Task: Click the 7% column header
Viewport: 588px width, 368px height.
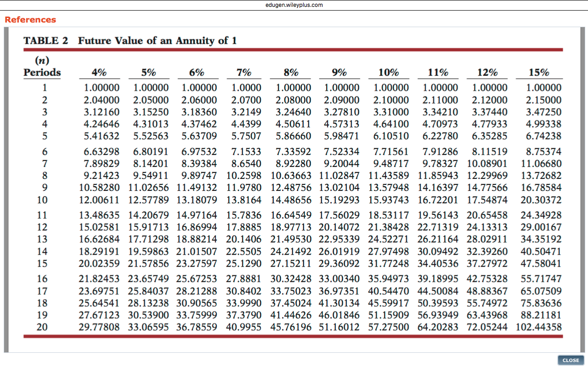Action: click(x=244, y=72)
